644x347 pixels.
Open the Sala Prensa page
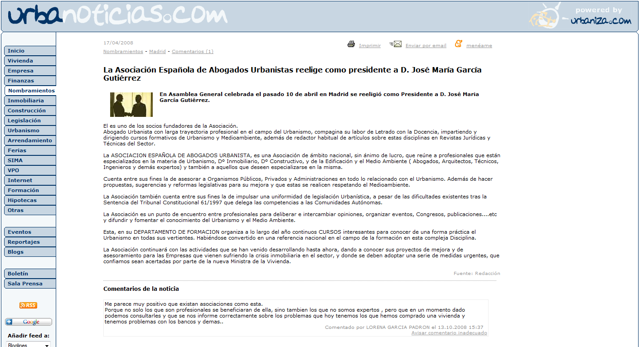click(x=25, y=284)
